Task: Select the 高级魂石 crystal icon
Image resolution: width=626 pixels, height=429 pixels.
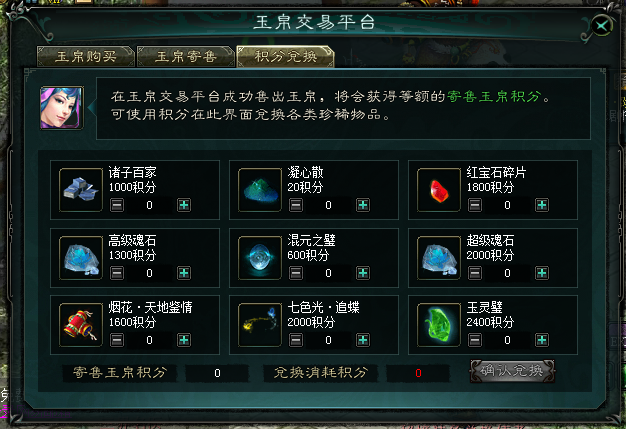Action: (x=81, y=258)
